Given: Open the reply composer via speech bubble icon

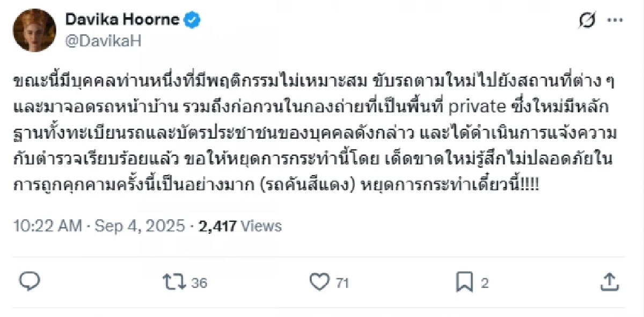Looking at the screenshot, I should tap(30, 279).
